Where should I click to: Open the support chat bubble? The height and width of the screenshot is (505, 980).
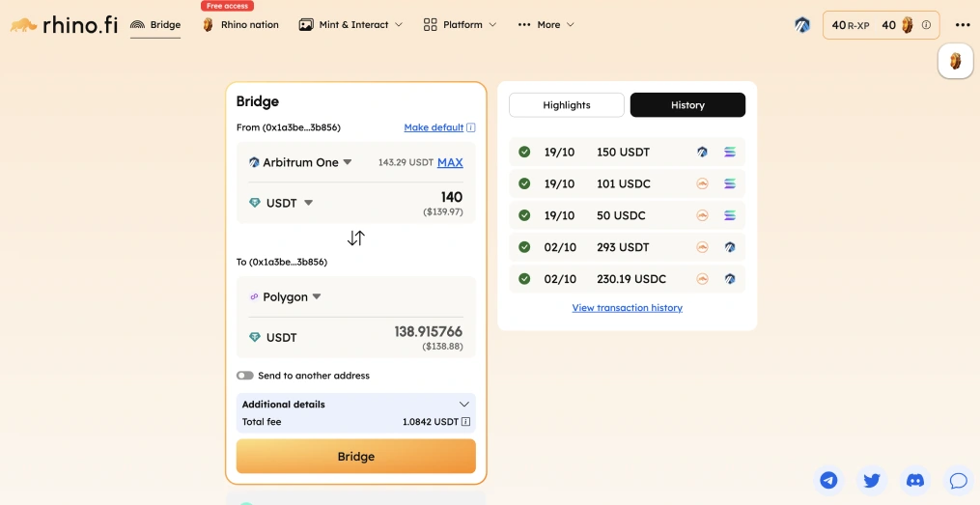coord(958,480)
